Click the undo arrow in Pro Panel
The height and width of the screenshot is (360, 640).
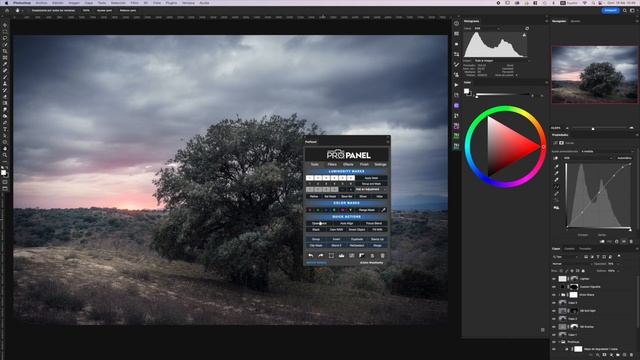(311, 256)
